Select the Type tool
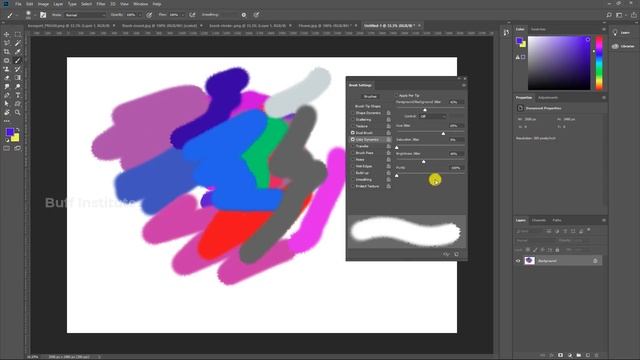 tap(18, 95)
